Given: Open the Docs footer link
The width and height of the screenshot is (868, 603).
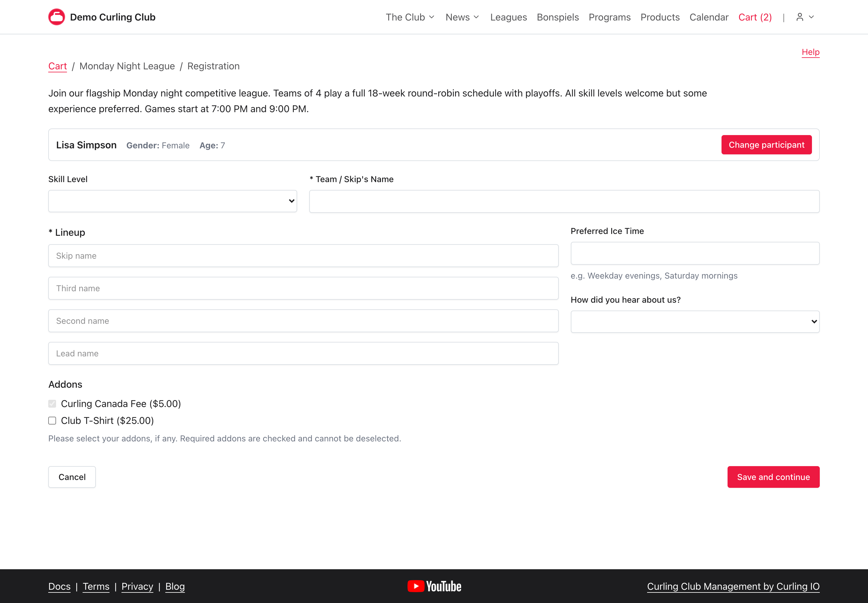Looking at the screenshot, I should tap(59, 586).
